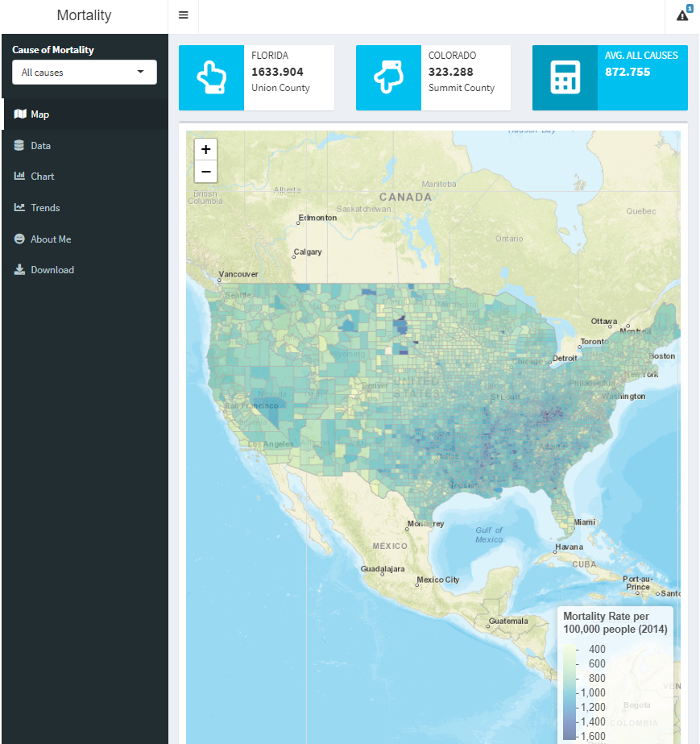
Task: Click the hand pointing up icon
Action: click(211, 77)
